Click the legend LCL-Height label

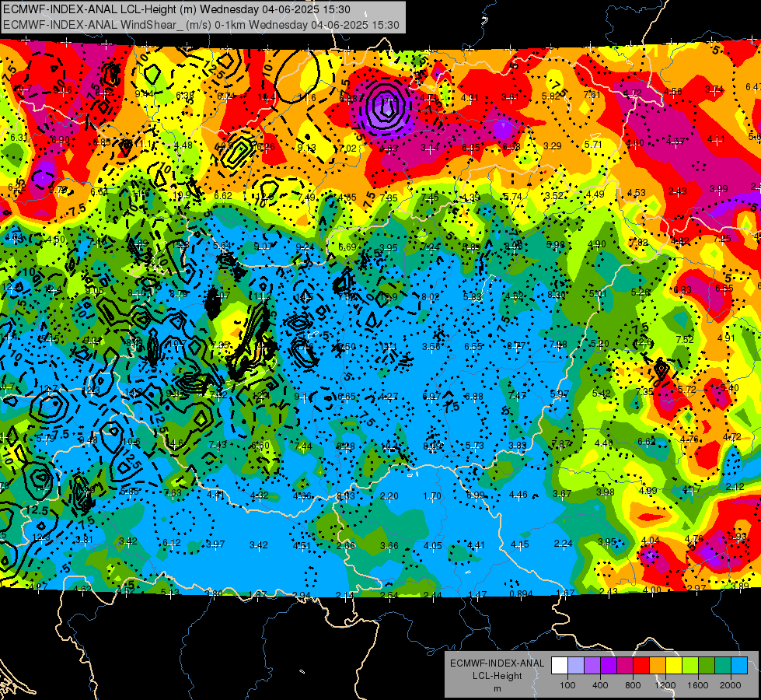point(497,676)
